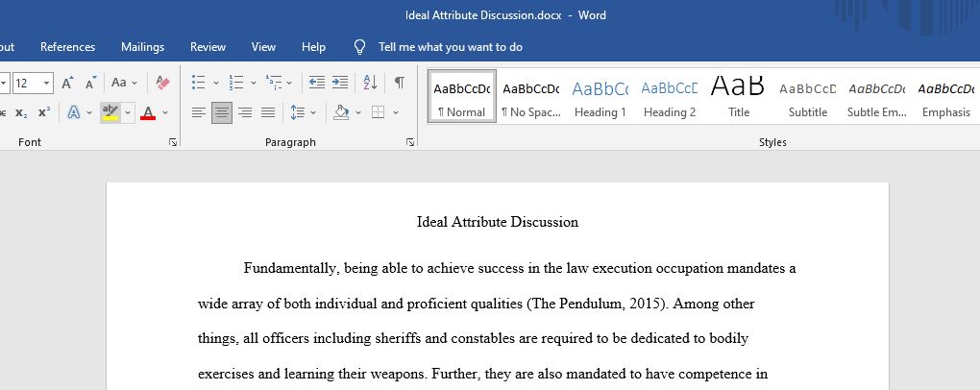980x390 pixels.
Task: Decrease paragraph indent
Action: click(x=317, y=83)
